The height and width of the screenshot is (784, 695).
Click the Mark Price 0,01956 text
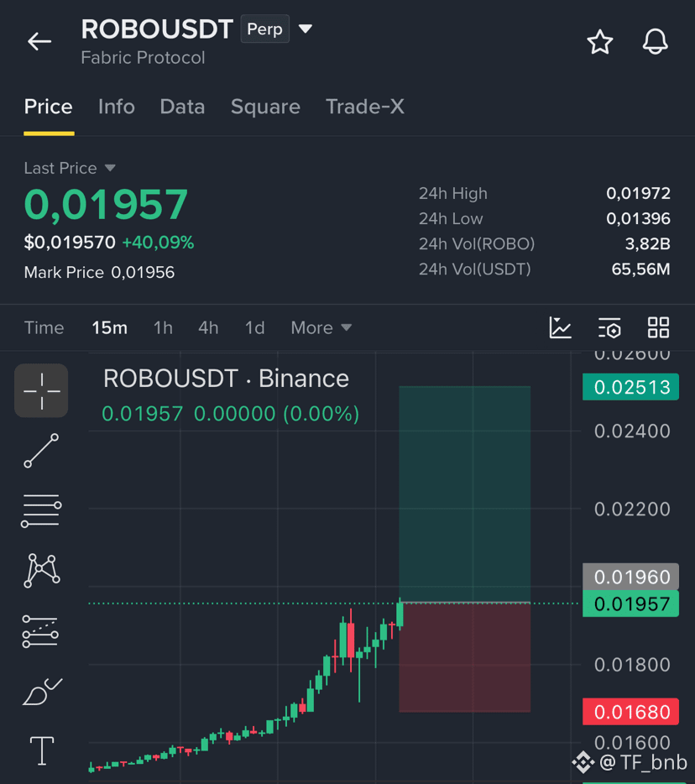pos(100,273)
